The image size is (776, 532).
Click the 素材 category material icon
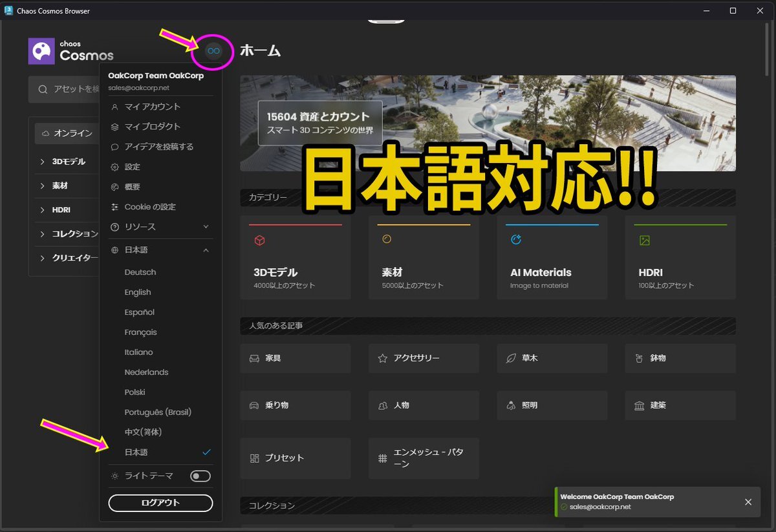coord(387,239)
